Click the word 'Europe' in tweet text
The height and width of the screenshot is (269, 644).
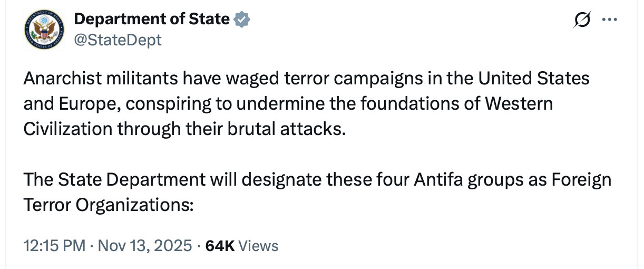pyautogui.click(x=82, y=103)
